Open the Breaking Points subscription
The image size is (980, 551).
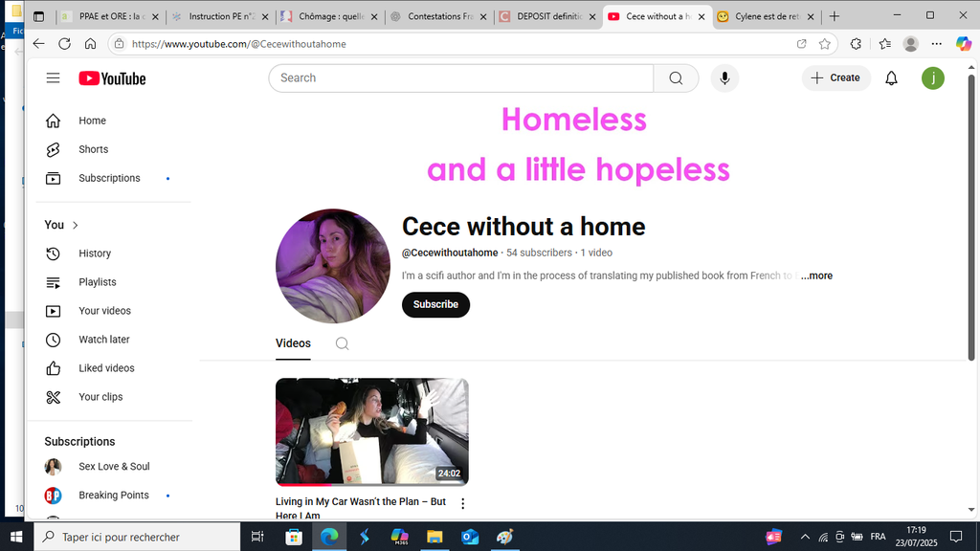point(113,496)
